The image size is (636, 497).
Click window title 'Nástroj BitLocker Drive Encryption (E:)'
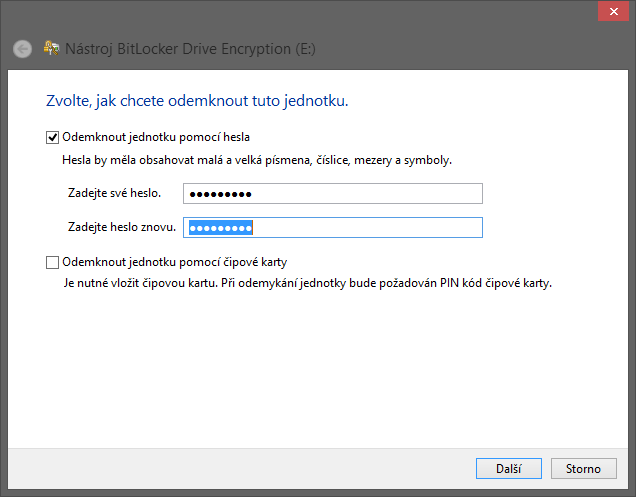tap(190, 49)
